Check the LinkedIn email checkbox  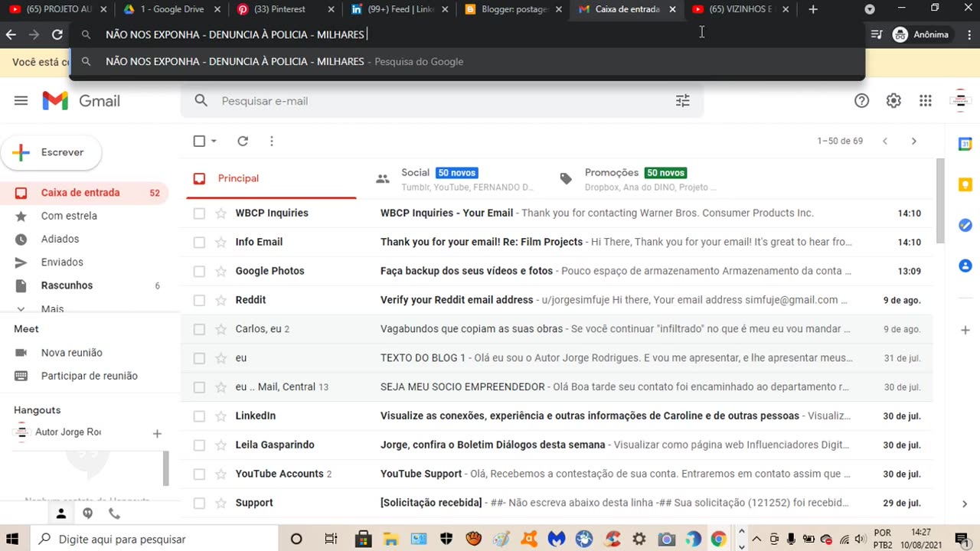coord(199,416)
